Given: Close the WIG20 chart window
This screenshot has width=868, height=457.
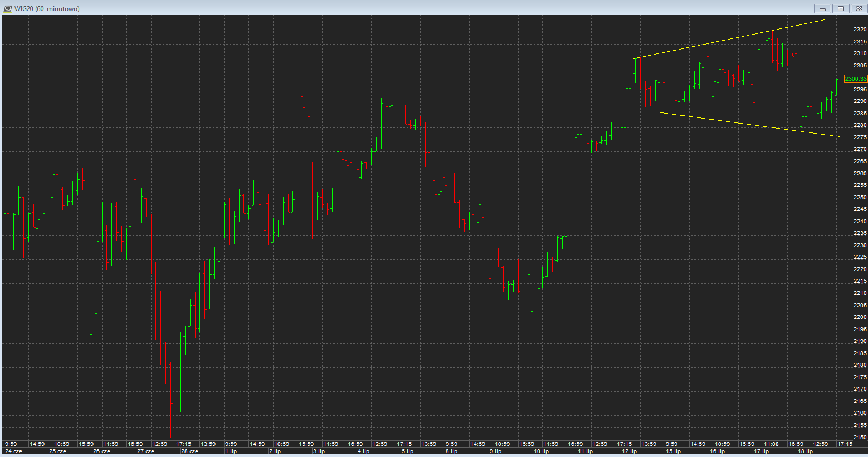Looking at the screenshot, I should point(859,8).
